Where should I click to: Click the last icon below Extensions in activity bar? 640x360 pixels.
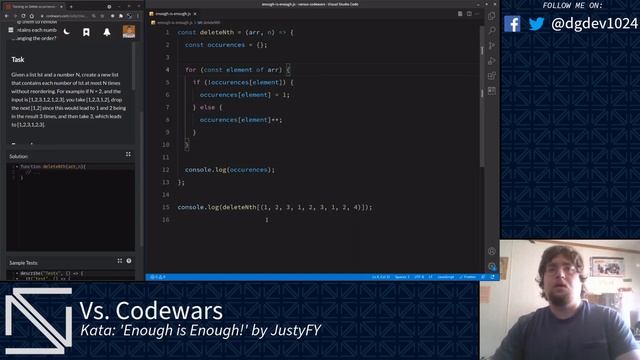[491, 91]
